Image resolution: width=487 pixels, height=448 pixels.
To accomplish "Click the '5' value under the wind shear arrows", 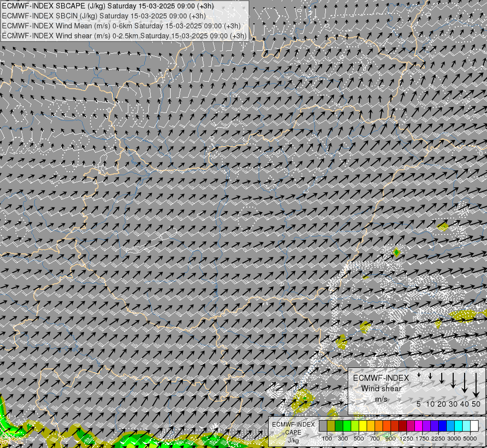I will (x=419, y=404).
